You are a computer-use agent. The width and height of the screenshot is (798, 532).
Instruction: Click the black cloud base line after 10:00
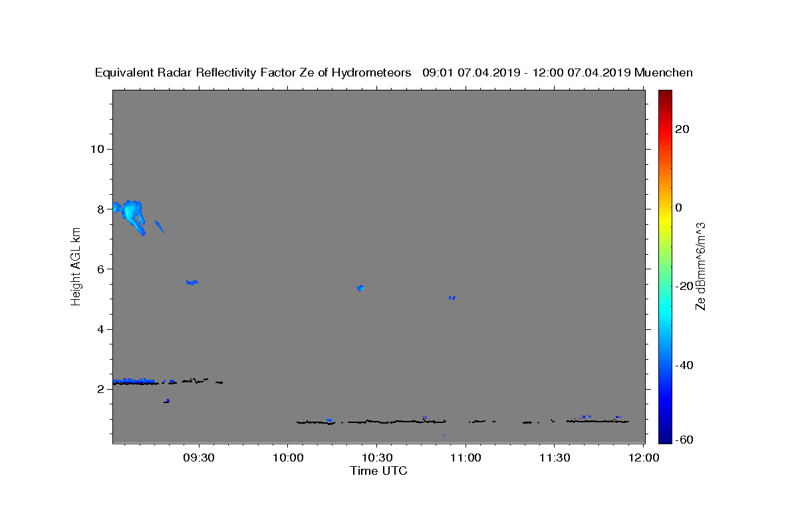[371, 422]
